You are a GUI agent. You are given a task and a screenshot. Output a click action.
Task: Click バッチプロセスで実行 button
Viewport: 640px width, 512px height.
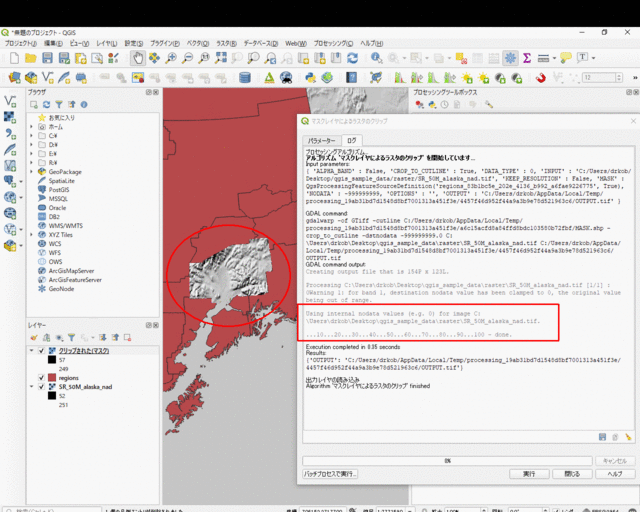pos(330,474)
